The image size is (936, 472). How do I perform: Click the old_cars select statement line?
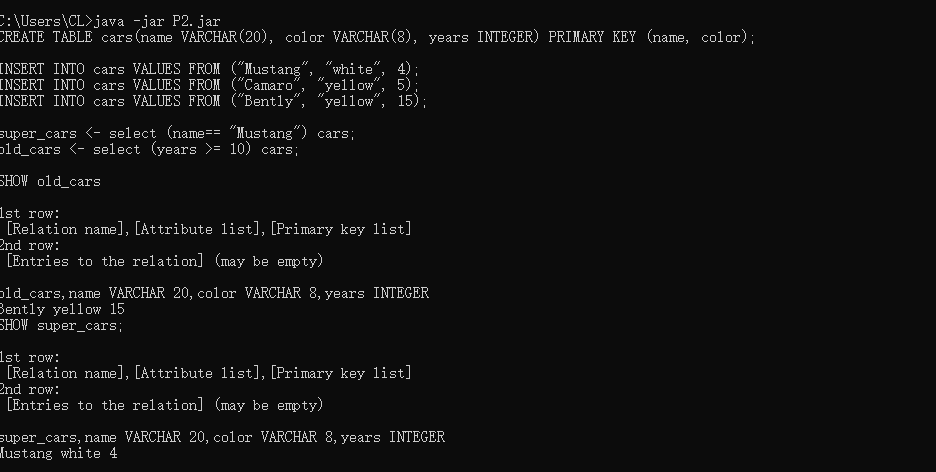point(149,150)
